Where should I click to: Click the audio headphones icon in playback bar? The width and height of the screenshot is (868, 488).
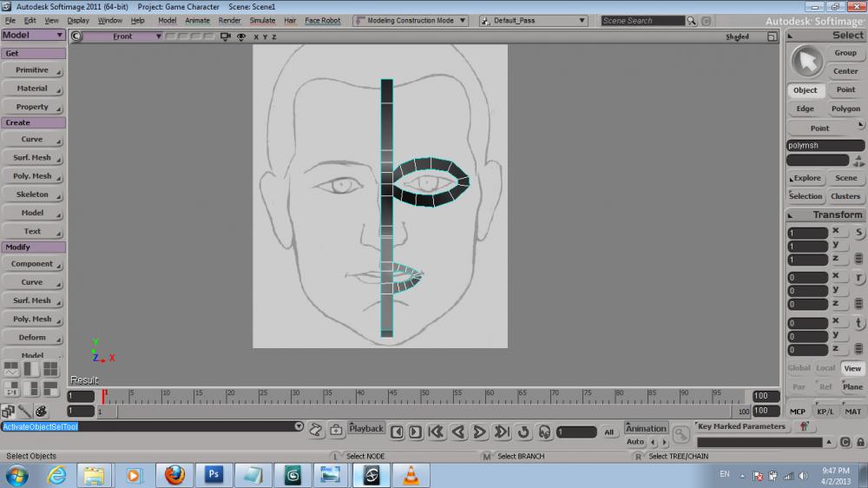click(544, 432)
